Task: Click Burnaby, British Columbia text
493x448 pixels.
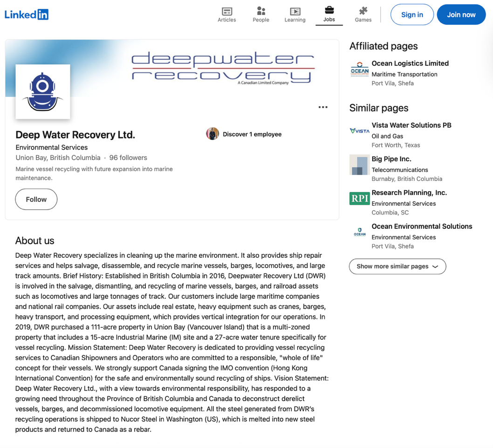Action: [x=407, y=179]
